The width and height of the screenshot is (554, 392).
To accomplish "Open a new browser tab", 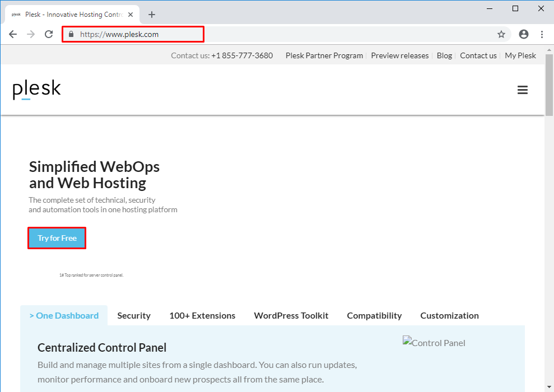I will tap(151, 15).
